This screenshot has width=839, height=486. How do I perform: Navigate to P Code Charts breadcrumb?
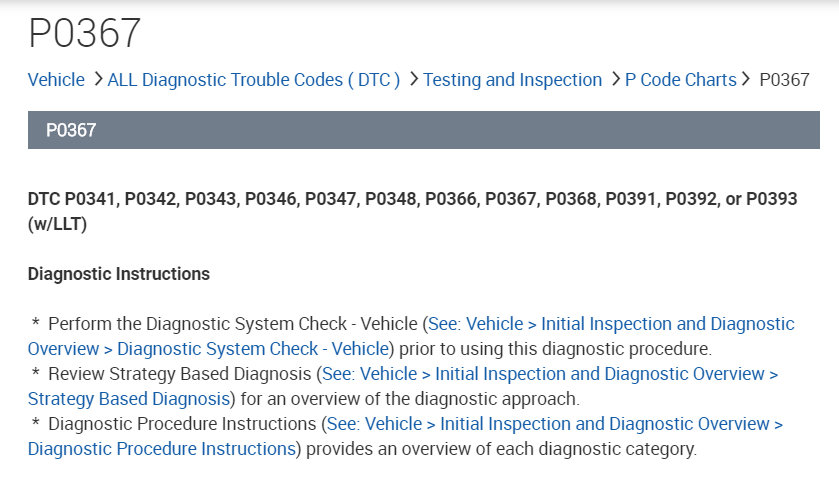pos(680,80)
